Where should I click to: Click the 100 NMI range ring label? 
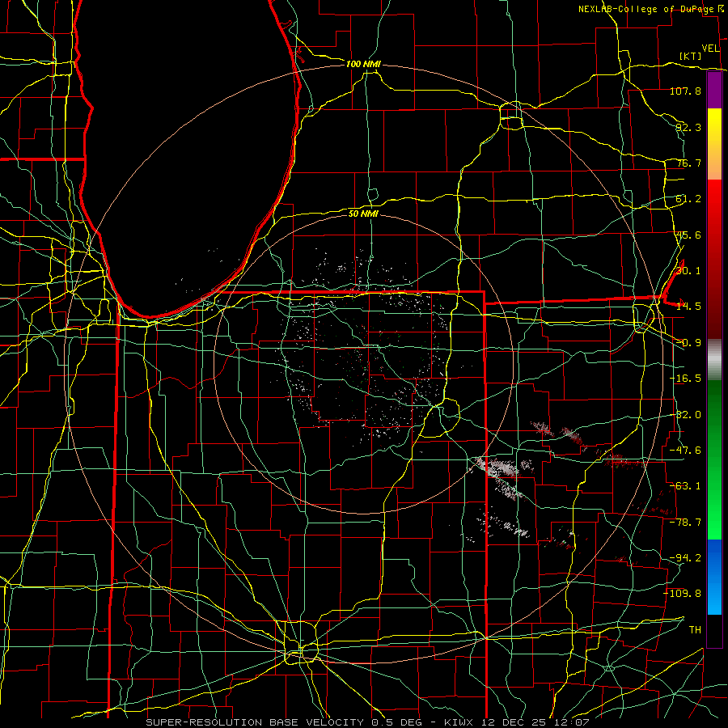point(363,64)
